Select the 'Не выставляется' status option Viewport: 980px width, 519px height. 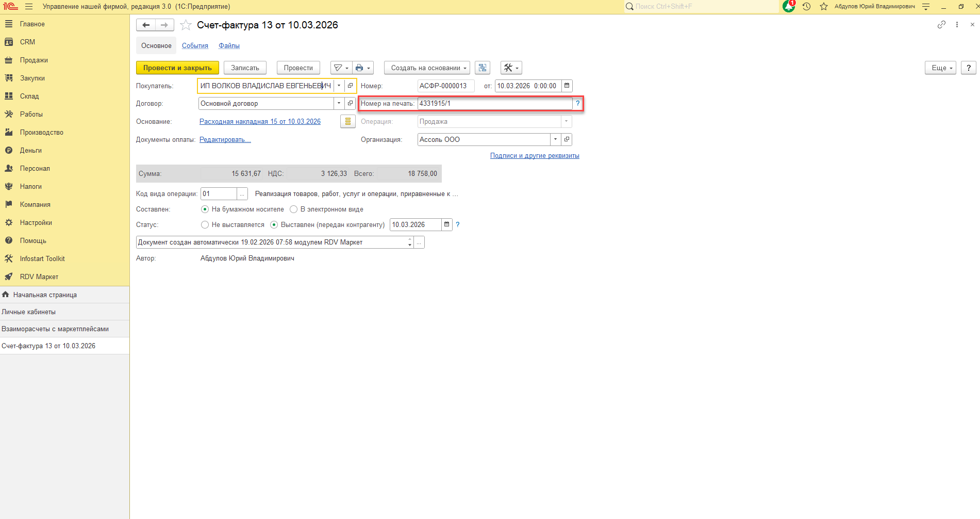point(205,225)
